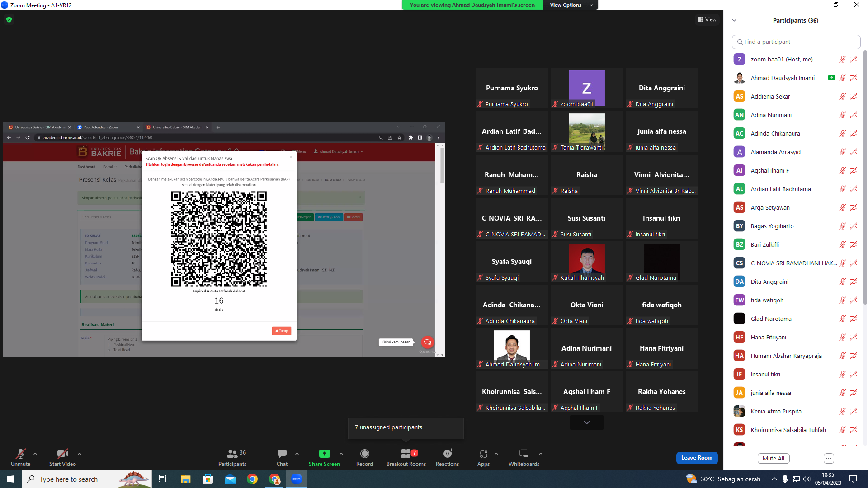Screen dimensions: 868x488
Task: Click the Windows taskbar search box
Action: point(87,479)
